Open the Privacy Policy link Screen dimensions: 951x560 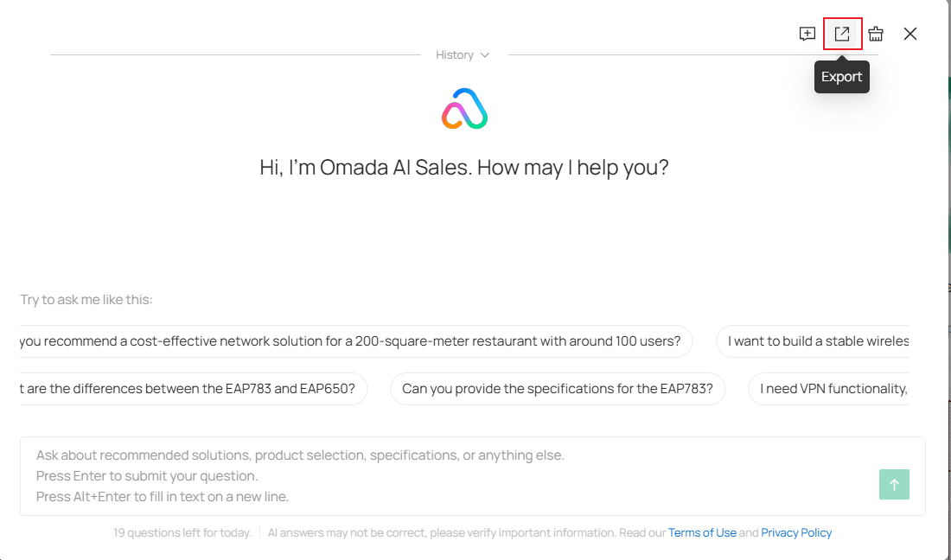click(796, 533)
